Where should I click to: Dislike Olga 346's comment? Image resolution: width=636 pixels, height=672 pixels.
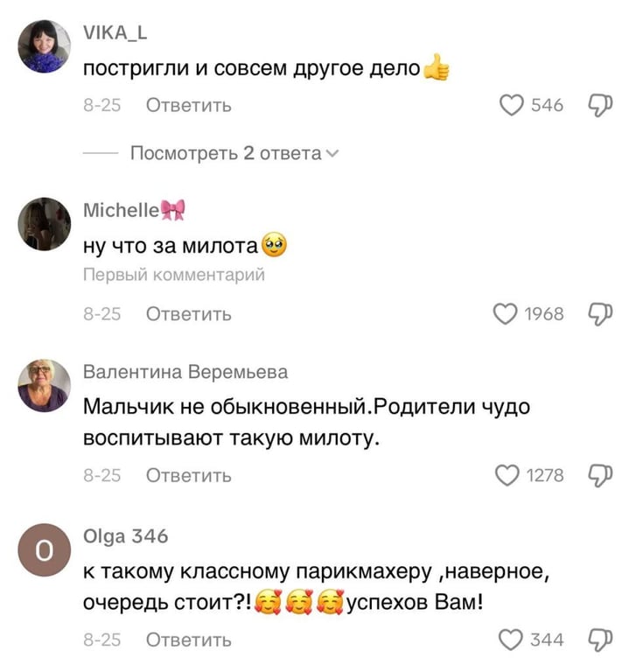(x=600, y=640)
